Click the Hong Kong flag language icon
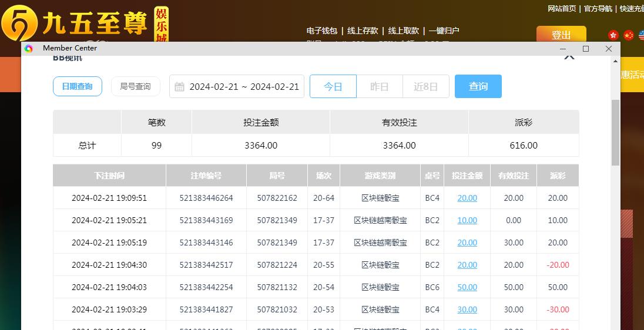Viewport: 644px width, 330px height. [x=613, y=35]
